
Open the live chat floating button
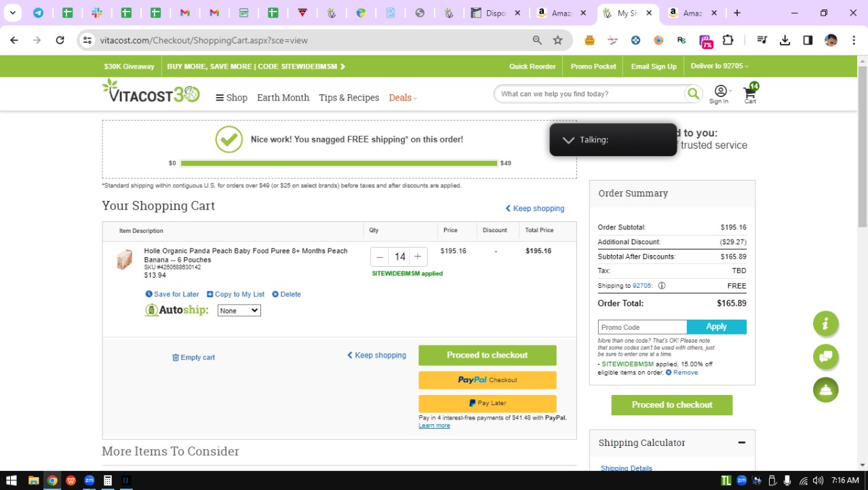pyautogui.click(x=826, y=356)
